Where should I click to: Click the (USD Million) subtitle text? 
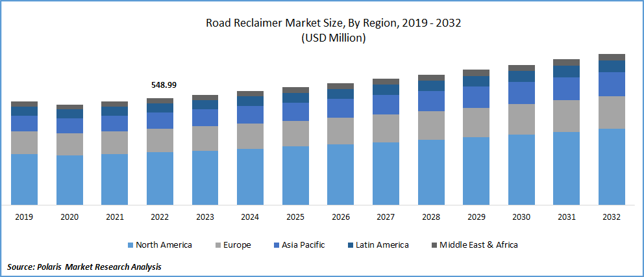coord(333,38)
